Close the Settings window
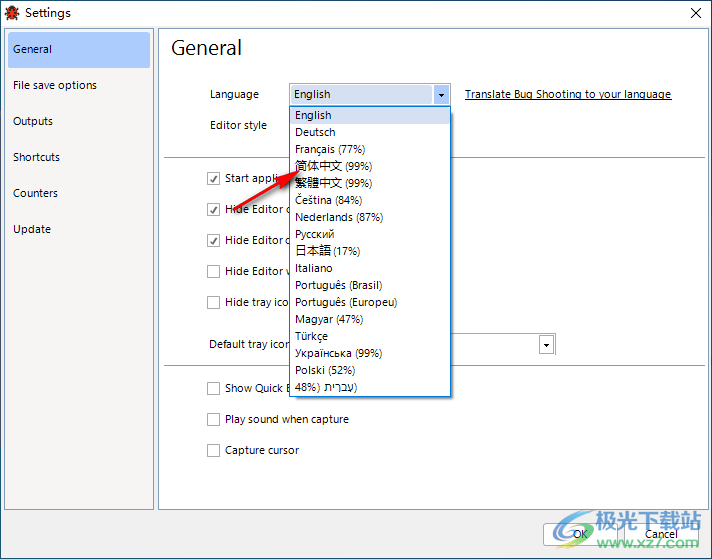The width and height of the screenshot is (712, 559). (696, 13)
